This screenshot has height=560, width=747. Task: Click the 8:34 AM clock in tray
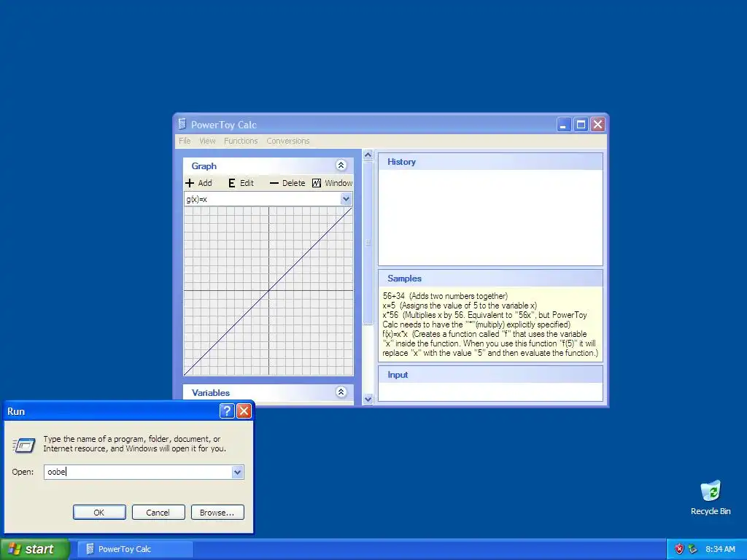720,549
